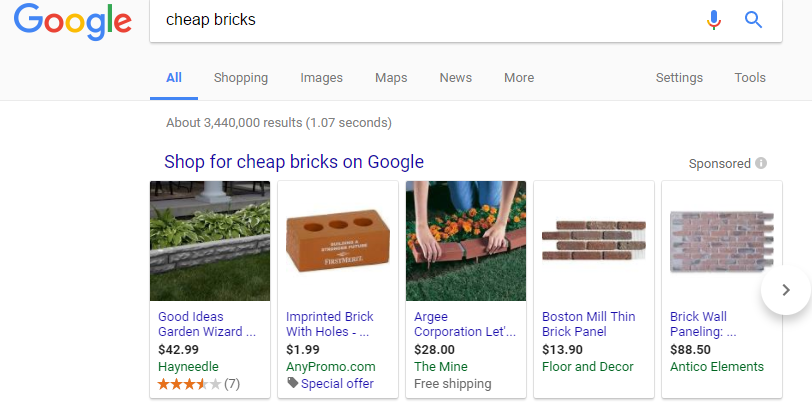812x407 pixels.
Task: Open the Tools filter options
Action: 750,78
